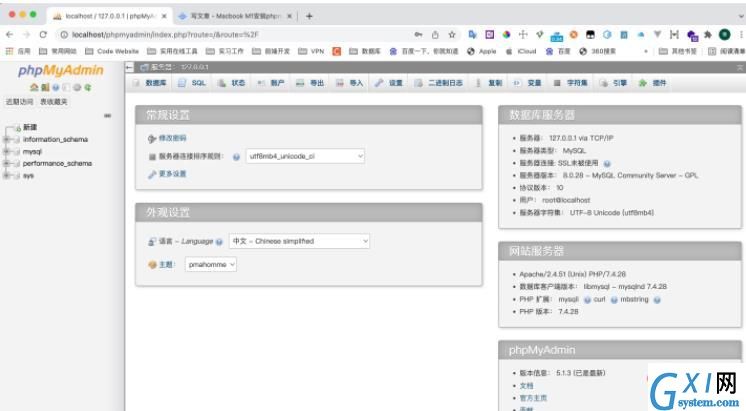Click the 更多设置 link
746x411 pixels.
pos(172,174)
